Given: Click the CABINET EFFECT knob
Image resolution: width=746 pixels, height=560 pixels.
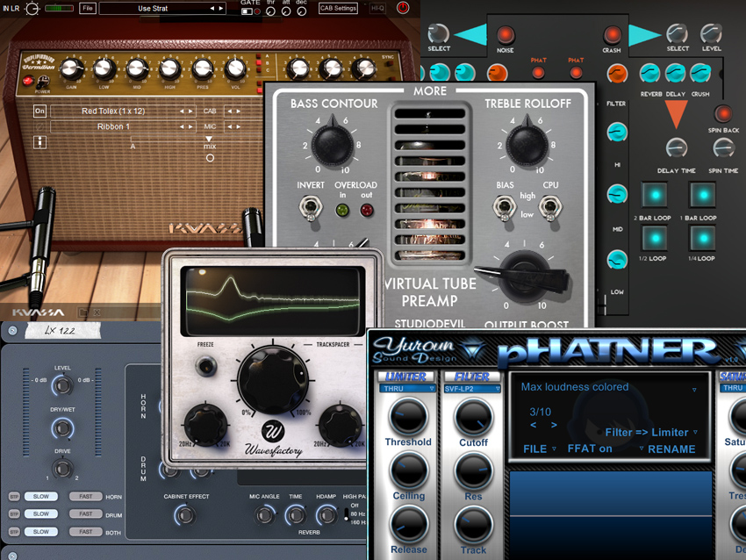Looking at the screenshot, I should (185, 515).
